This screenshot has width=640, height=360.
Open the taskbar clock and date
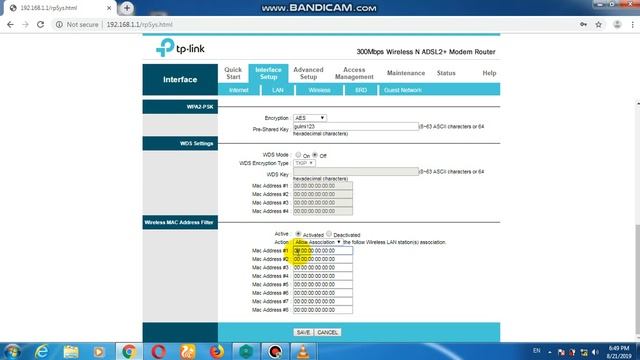[x=619, y=352]
